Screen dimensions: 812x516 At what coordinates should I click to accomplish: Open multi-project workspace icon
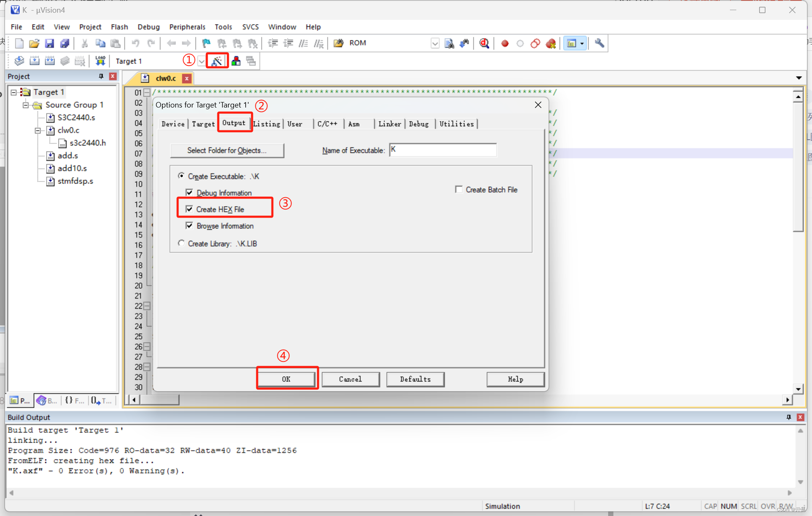[251, 61]
